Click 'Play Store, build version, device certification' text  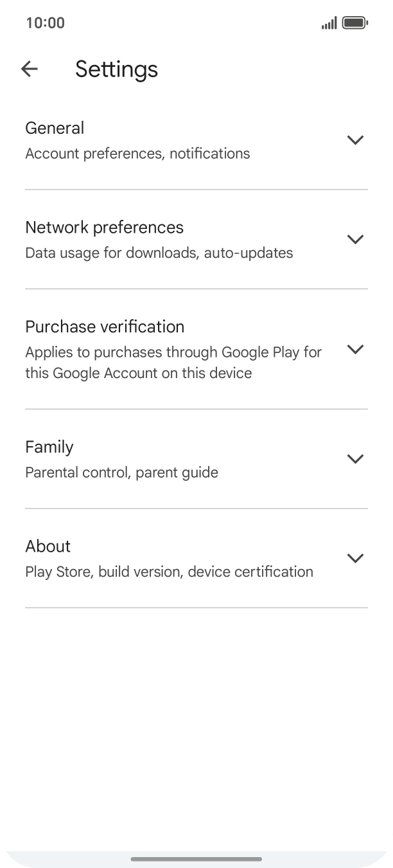(169, 572)
